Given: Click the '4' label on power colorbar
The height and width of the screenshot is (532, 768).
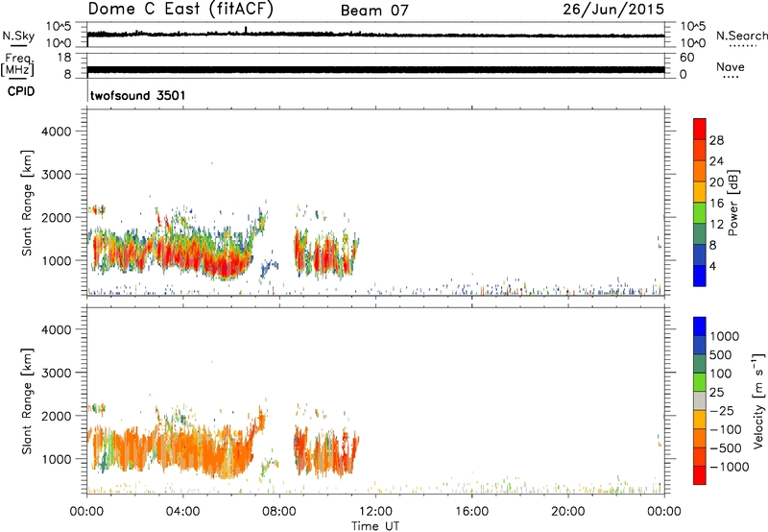Looking at the screenshot, I should [x=712, y=266].
